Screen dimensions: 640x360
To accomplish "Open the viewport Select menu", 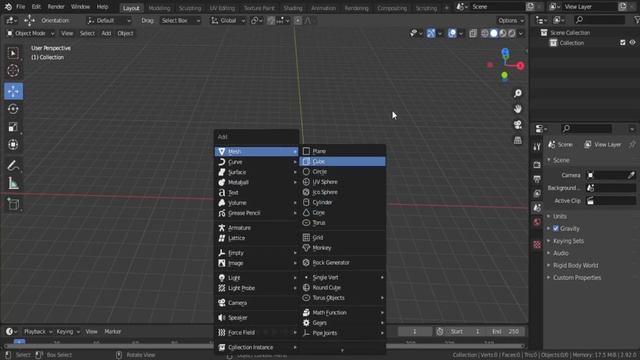I will click(87, 33).
